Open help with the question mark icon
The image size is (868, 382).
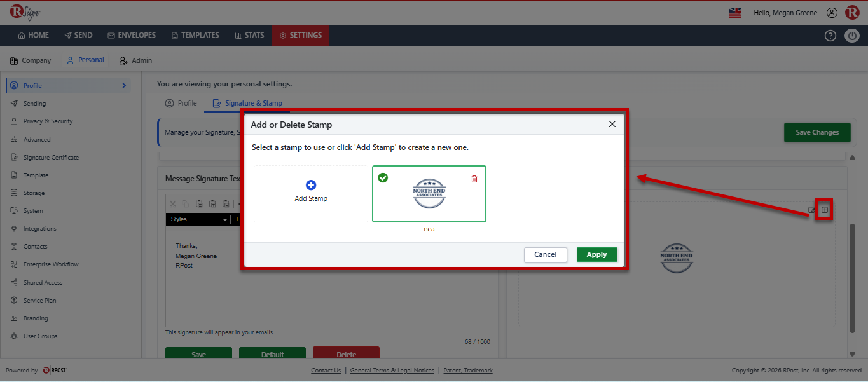tap(830, 36)
